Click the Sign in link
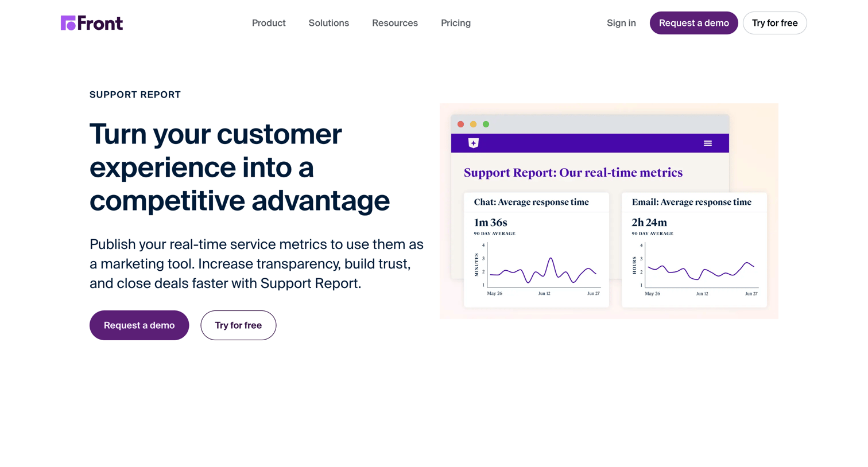868x467 pixels. [x=621, y=23]
